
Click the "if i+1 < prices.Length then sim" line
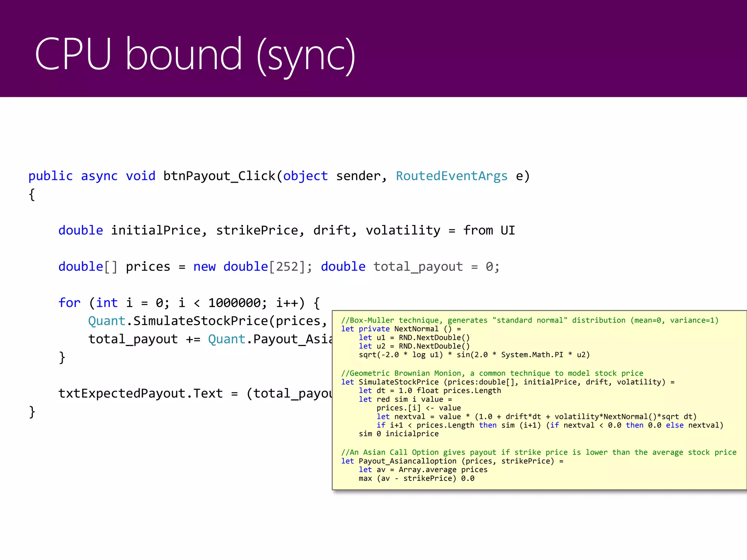tap(550, 425)
